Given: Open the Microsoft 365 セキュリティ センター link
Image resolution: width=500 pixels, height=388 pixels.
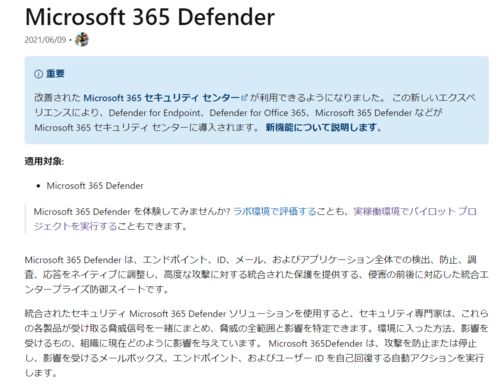Looking at the screenshot, I should (x=162, y=98).
